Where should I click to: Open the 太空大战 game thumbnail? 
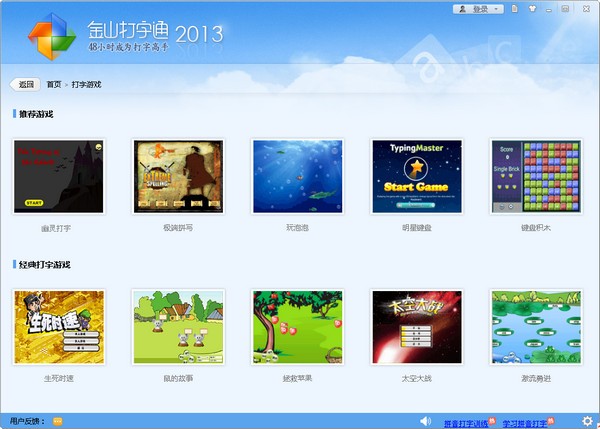417,327
